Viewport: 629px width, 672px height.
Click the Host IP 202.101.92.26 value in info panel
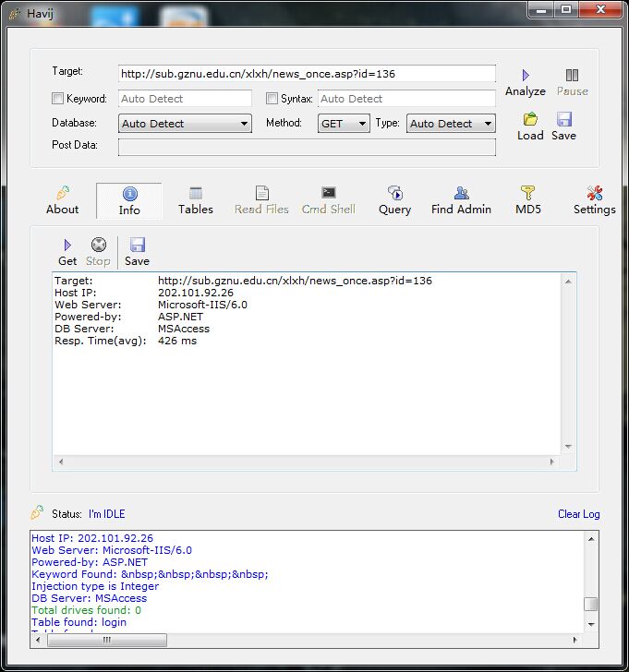pyautogui.click(x=196, y=293)
